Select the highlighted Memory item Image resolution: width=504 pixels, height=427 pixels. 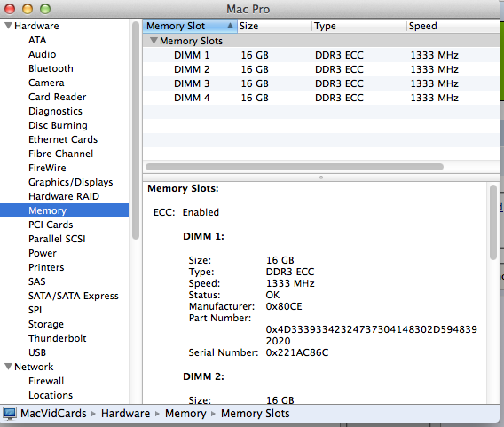pyautogui.click(x=64, y=210)
